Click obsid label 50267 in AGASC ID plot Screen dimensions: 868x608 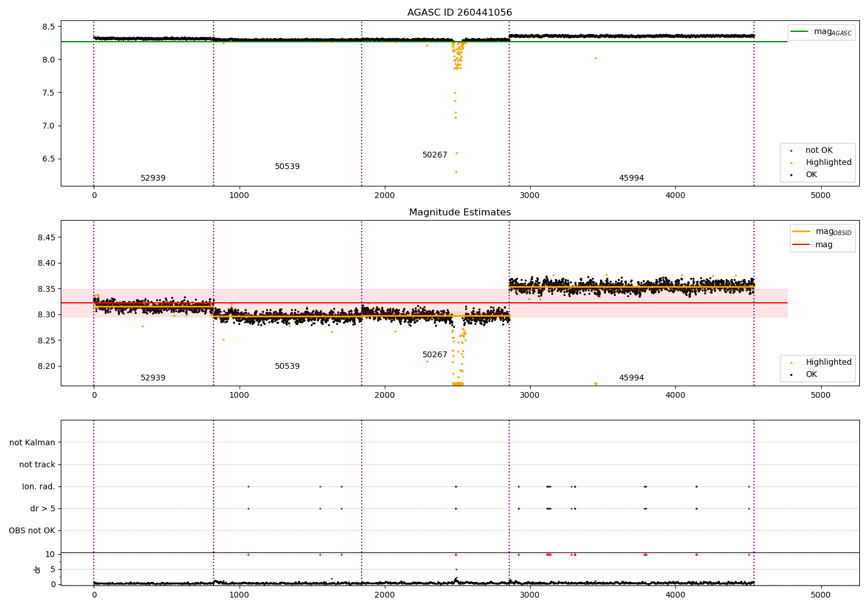(x=435, y=155)
